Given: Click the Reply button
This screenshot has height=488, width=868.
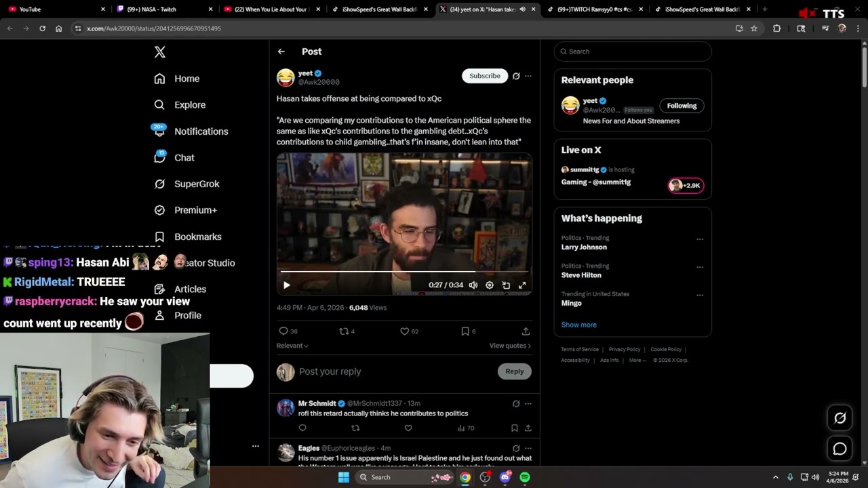Looking at the screenshot, I should pos(515,371).
